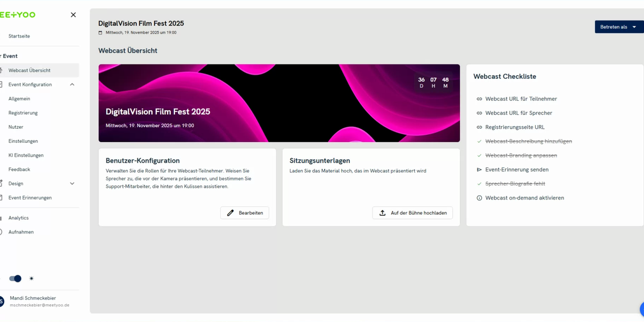This screenshot has height=322, width=644.
Task: Click Auf der Bühne hochladen button
Action: tap(412, 213)
